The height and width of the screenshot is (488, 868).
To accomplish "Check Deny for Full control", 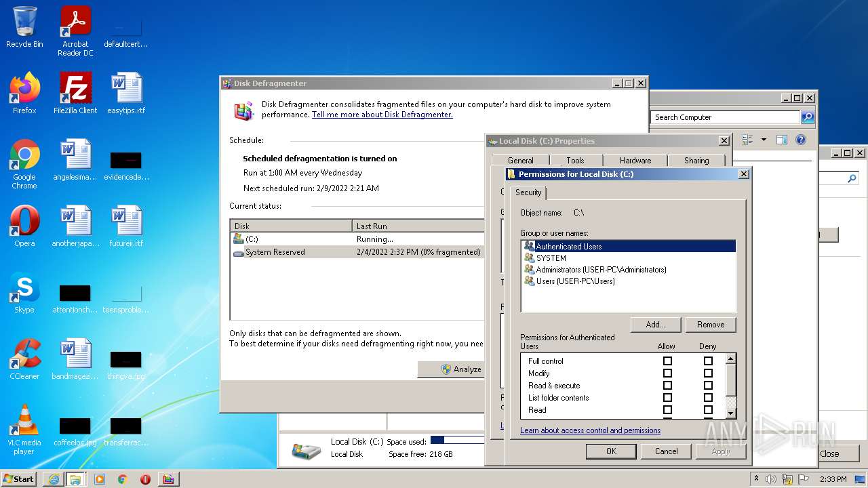I will 708,361.
